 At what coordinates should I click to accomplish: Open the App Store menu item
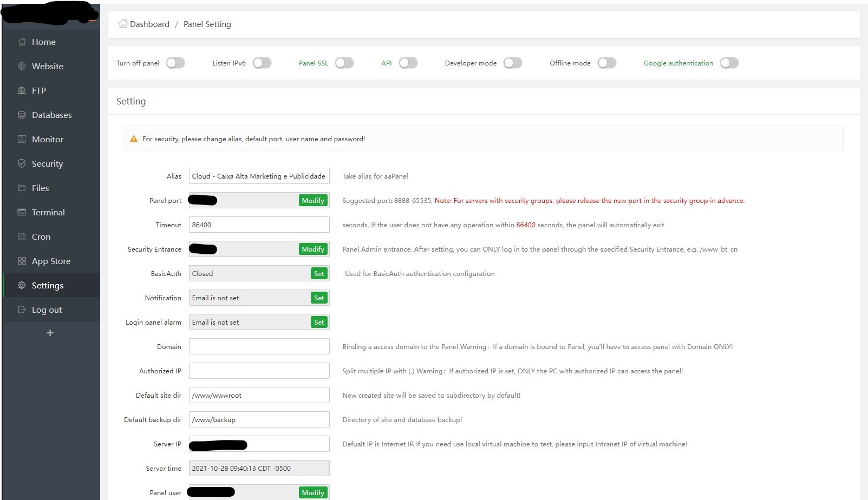point(51,261)
